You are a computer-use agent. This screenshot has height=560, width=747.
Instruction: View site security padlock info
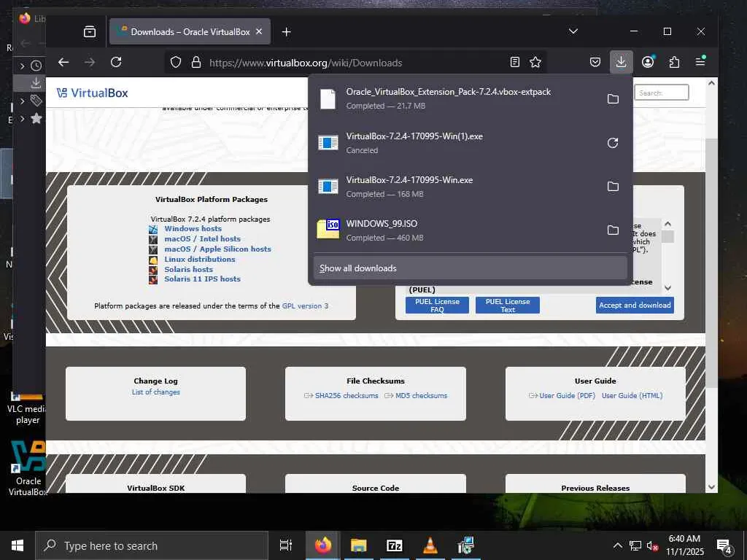196,63
